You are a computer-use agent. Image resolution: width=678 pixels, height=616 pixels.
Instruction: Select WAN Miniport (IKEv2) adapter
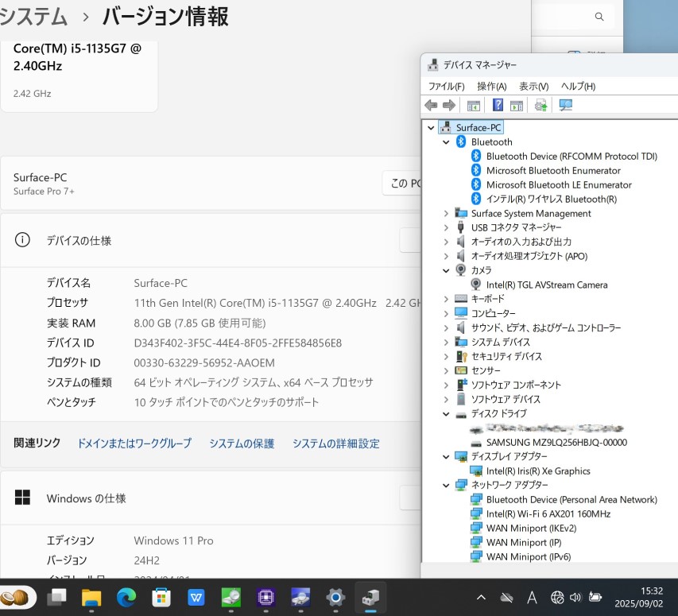pos(531,528)
